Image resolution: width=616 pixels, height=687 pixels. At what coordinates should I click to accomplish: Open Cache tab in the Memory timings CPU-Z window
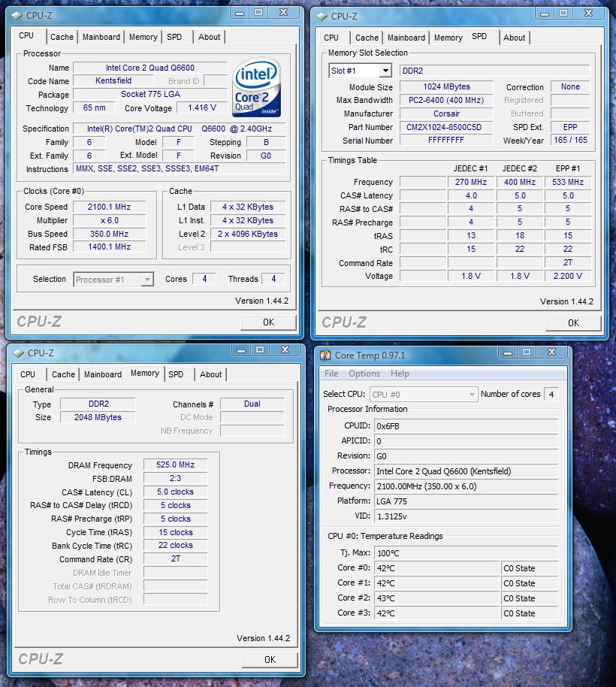[64, 374]
